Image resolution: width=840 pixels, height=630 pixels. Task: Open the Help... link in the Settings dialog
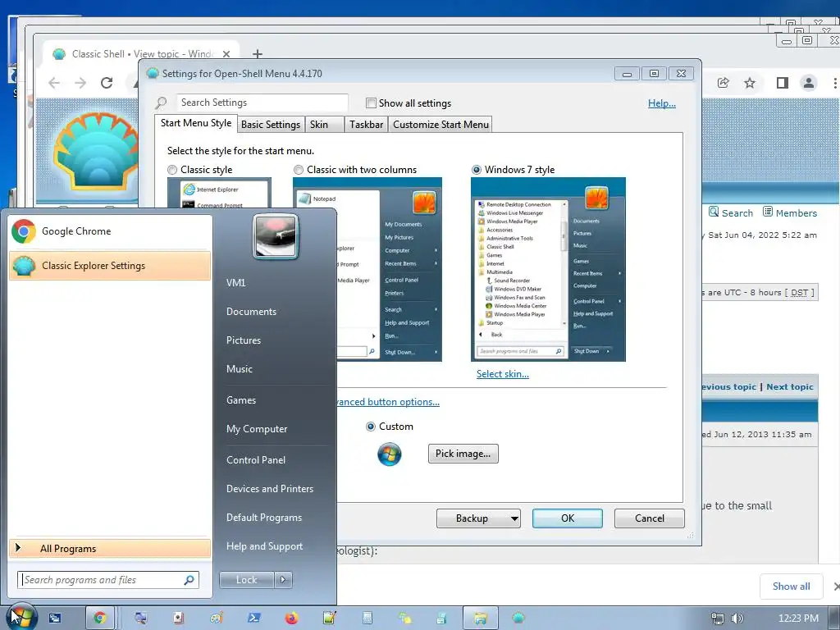pyautogui.click(x=662, y=103)
